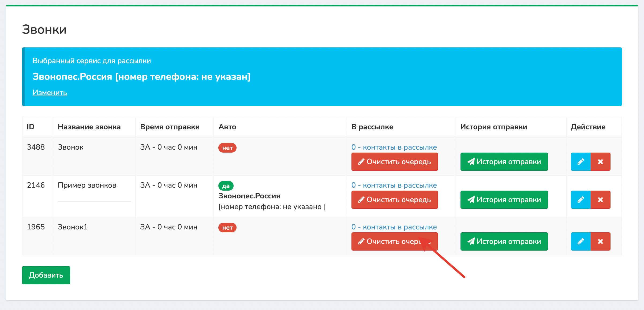Open contacts in mailing link for 1965
This screenshot has height=310, width=644.
point(394,227)
